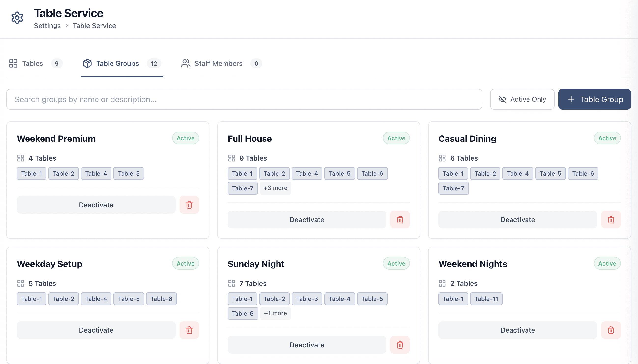Deactivate the Casual Dining group
The height and width of the screenshot is (364, 638).
[518, 220]
